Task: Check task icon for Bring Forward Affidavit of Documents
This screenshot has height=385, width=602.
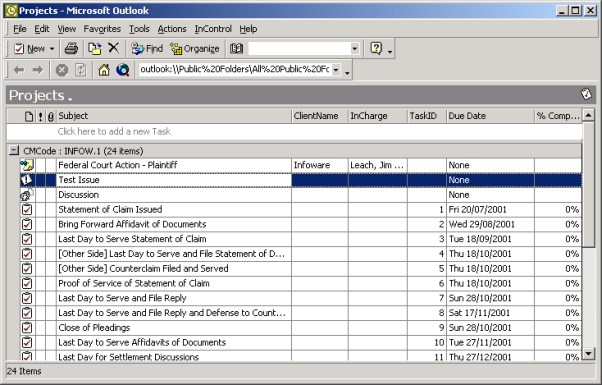Action: [27, 224]
